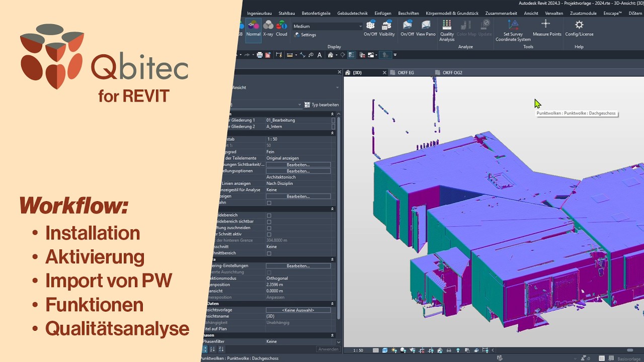Click the default 3D view house icon
This screenshot has width=644, height=362.
(331, 55)
